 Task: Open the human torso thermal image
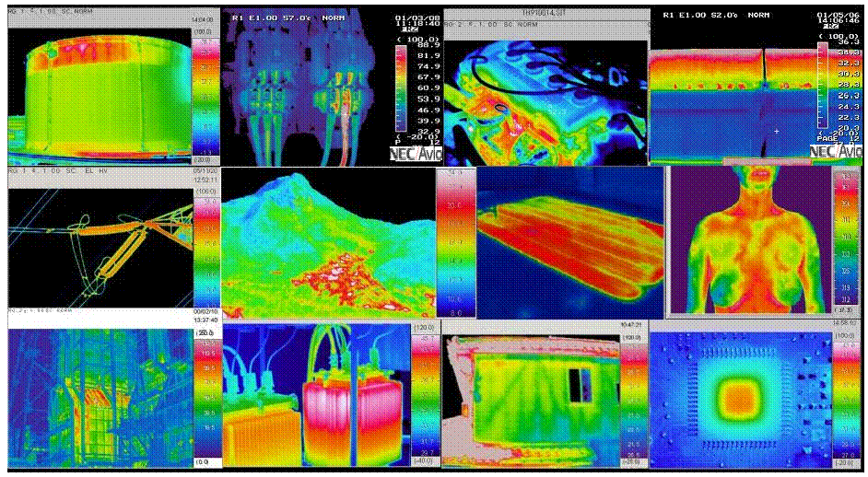coord(752,239)
